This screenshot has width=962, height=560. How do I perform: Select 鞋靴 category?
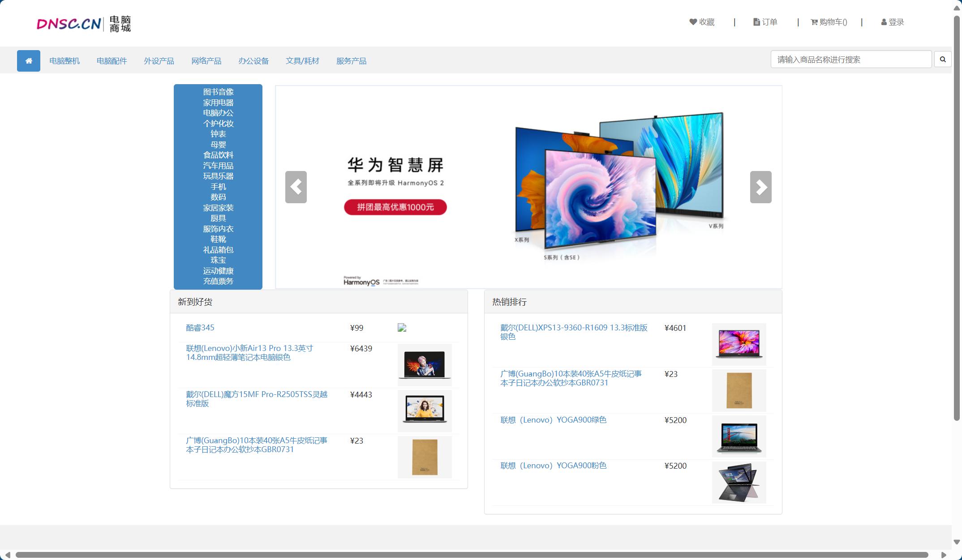click(x=218, y=239)
